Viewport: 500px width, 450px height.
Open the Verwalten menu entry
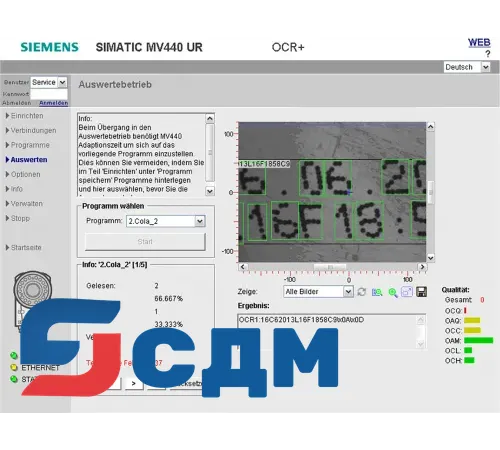pyautogui.click(x=24, y=204)
